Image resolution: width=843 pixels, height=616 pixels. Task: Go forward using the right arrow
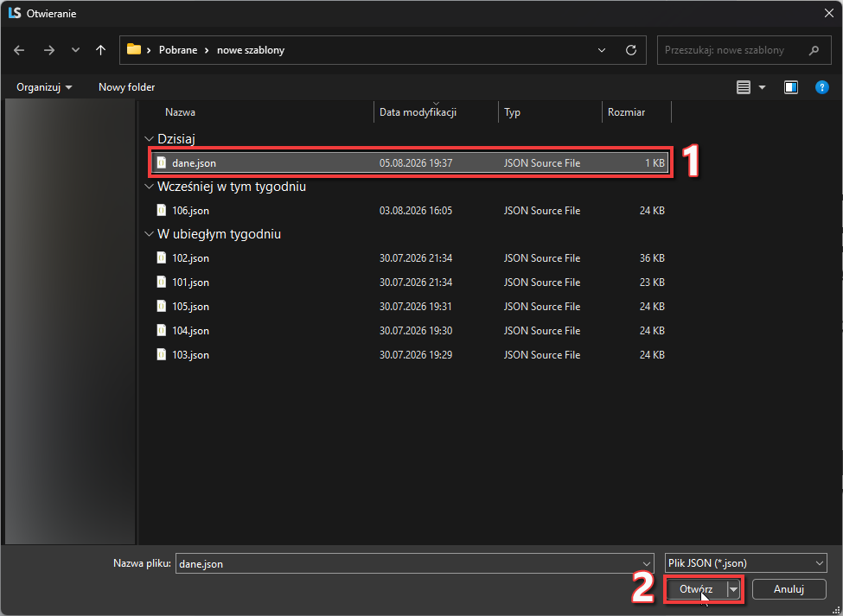tap(49, 50)
